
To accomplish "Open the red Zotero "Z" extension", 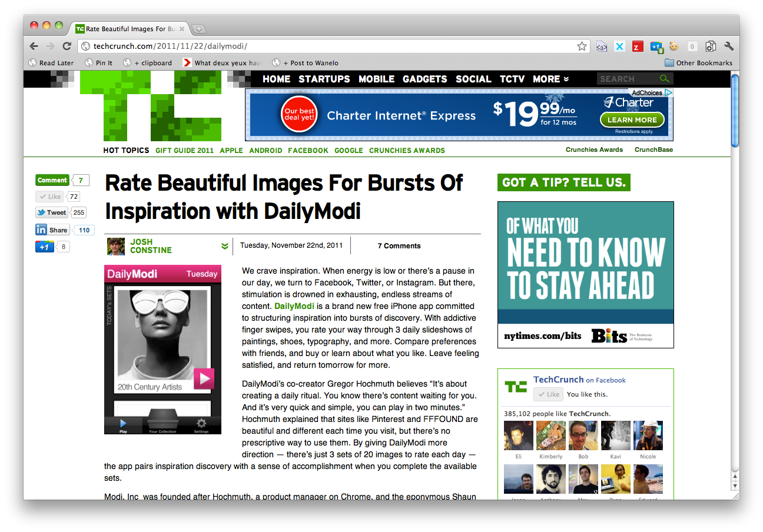I will [638, 46].
